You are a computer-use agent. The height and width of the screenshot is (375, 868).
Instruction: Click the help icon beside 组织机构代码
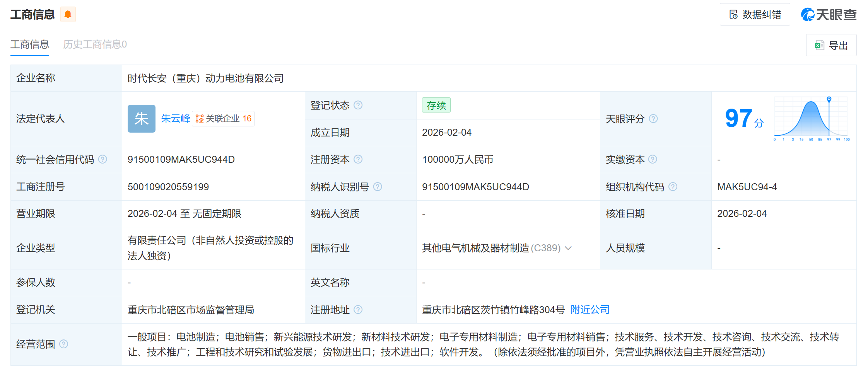tap(673, 187)
